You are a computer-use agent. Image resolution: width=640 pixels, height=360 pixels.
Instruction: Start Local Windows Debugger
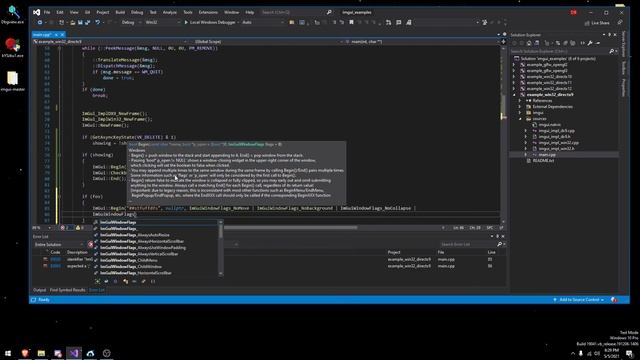click(x=210, y=22)
